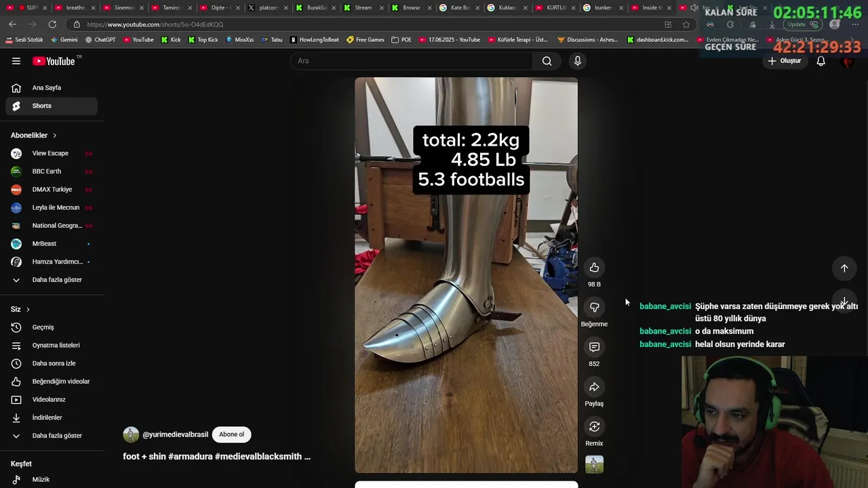Expand the Abonelikler section
The height and width of the screenshot is (488, 868).
tap(34, 136)
